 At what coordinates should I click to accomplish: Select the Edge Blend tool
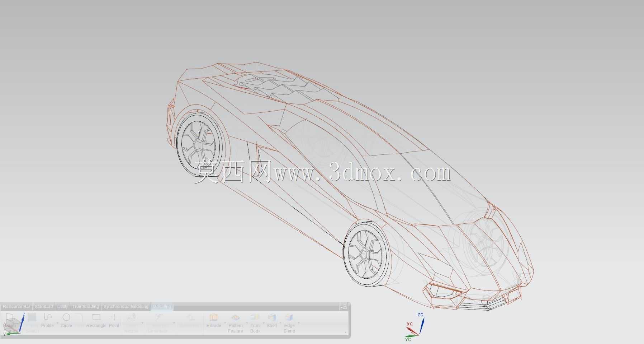tap(289, 323)
